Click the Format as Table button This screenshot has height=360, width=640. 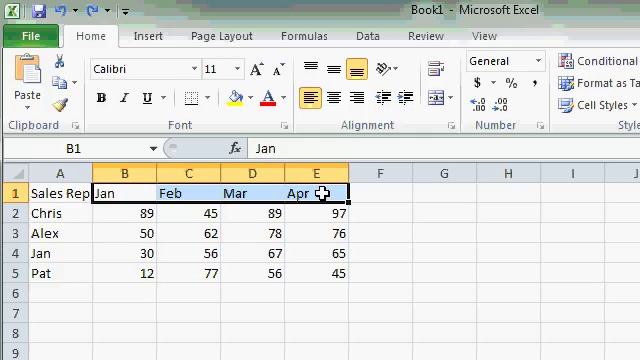[x=598, y=83]
